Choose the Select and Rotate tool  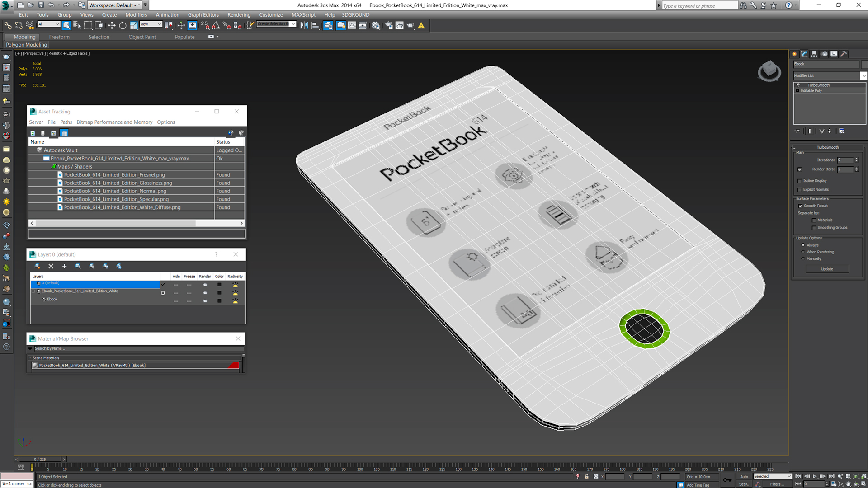pyautogui.click(x=123, y=26)
